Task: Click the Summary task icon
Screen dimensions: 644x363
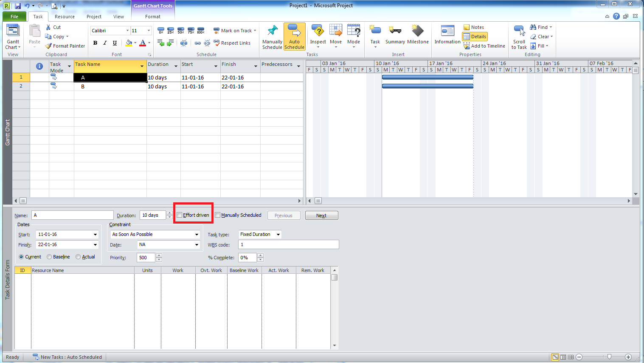Action: (395, 32)
